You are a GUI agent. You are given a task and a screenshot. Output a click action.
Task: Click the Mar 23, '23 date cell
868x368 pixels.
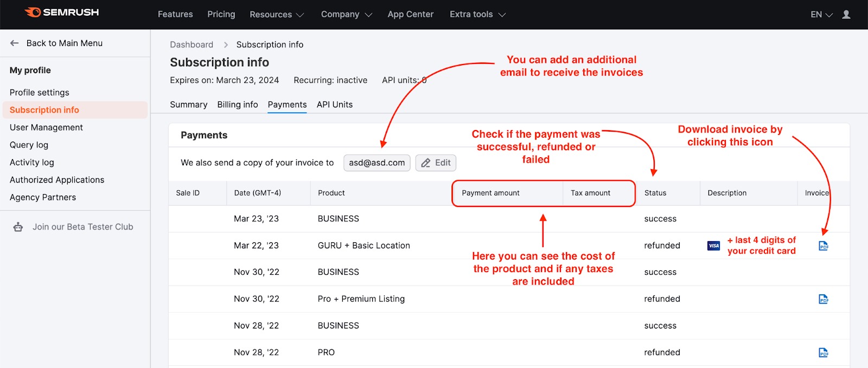257,219
